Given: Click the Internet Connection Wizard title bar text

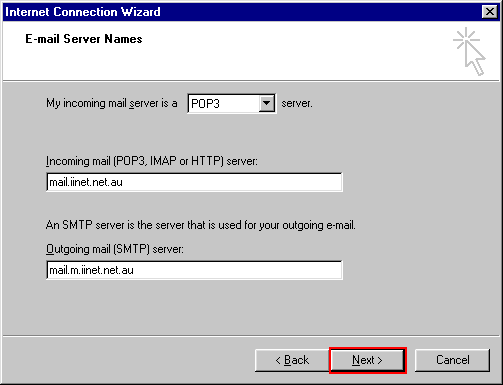Looking at the screenshot, I should point(83,12).
